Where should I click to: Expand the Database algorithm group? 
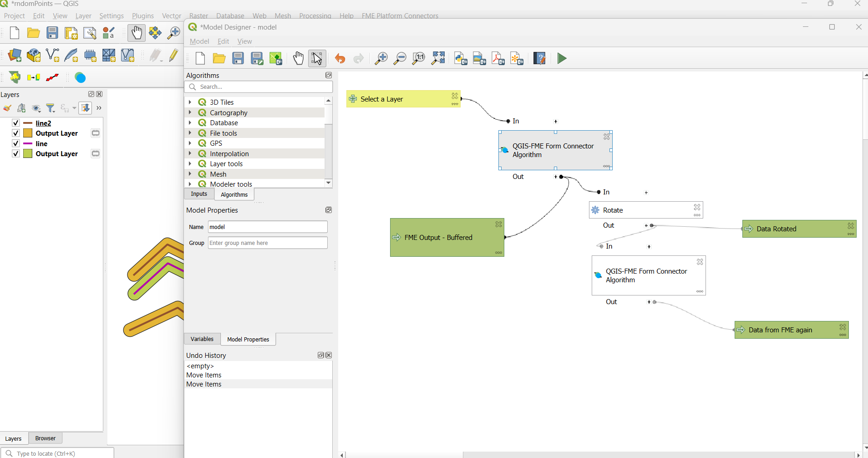coord(190,122)
